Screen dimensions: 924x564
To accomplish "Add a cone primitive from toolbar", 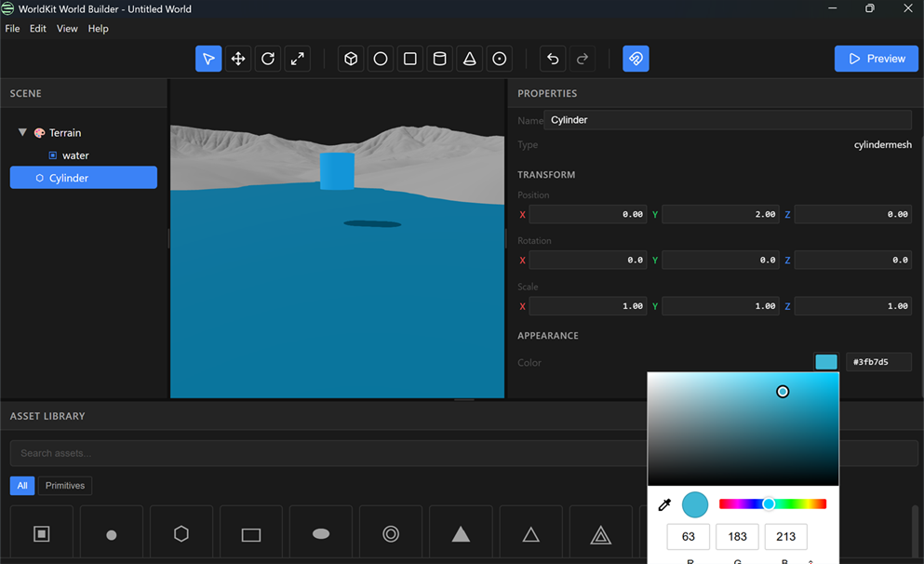I will click(470, 59).
